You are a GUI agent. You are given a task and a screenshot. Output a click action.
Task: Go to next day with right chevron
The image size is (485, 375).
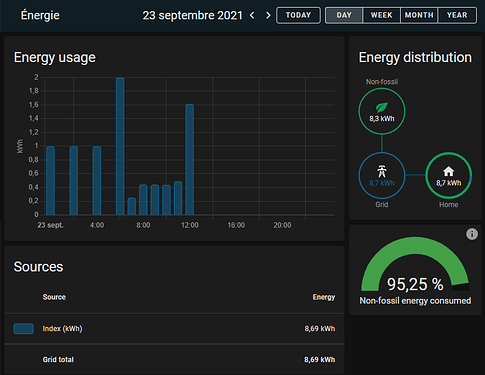[x=268, y=15]
